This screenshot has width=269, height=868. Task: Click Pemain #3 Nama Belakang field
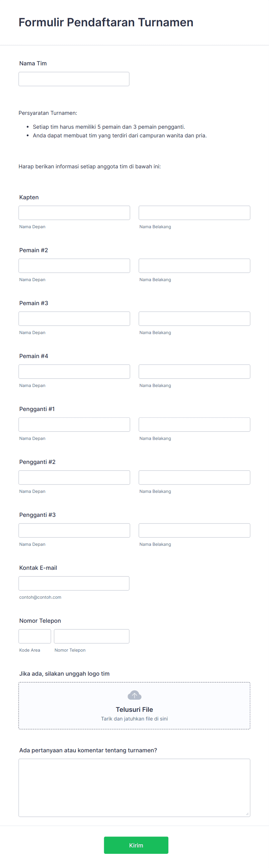click(x=194, y=318)
